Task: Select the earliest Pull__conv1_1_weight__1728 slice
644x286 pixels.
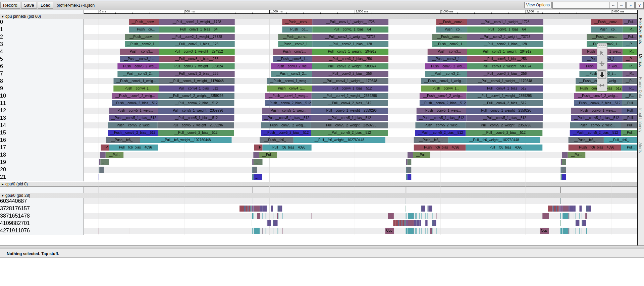Action: point(197,22)
